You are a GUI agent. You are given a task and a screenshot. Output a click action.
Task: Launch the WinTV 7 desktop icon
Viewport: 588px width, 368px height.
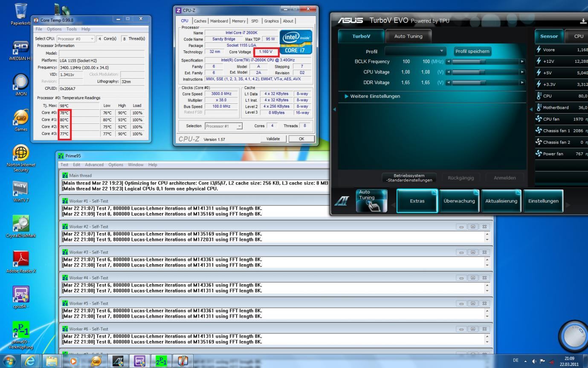click(20, 191)
